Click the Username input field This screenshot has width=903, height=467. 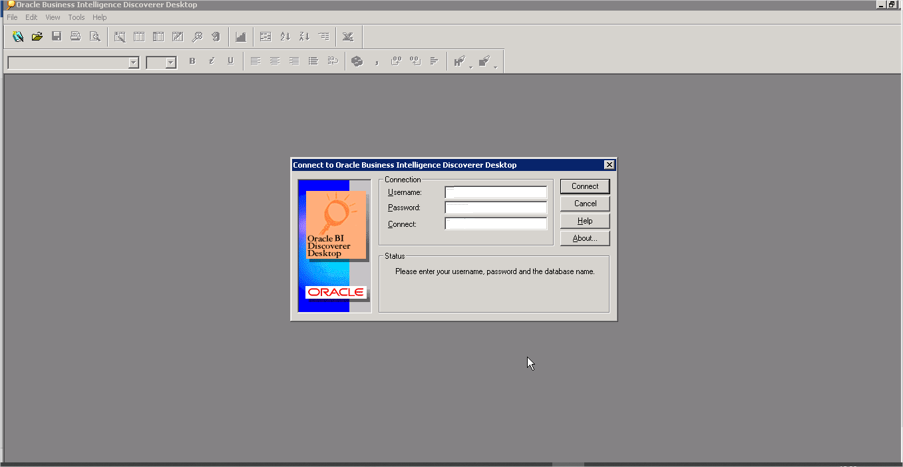tap(496, 192)
